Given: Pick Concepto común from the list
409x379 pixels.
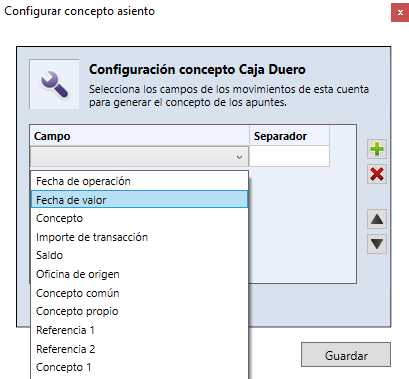Looking at the screenshot, I should (x=140, y=293).
